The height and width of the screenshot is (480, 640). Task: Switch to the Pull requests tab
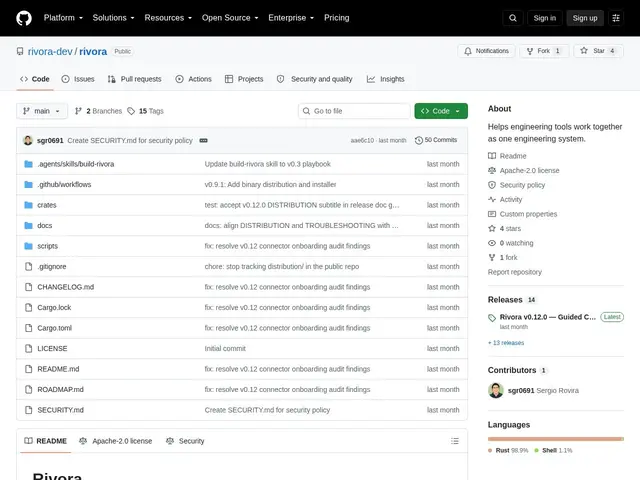(135, 79)
